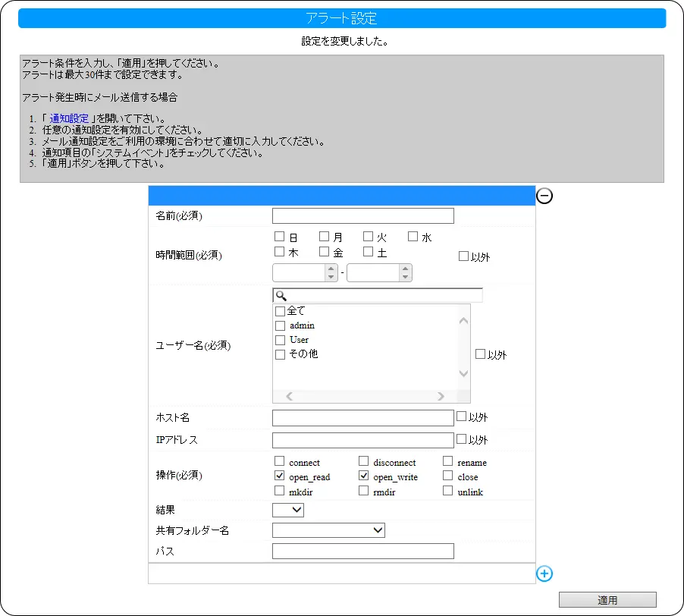Click the plus icon to add alert
This screenshot has height=616, width=684.
tap(544, 574)
